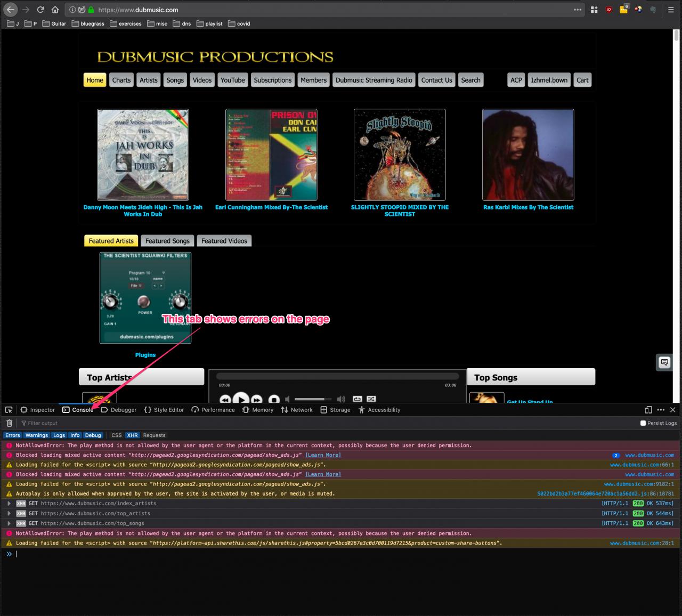The image size is (682, 616).
Task: Toggle the Errors filter in console
Action: 13,435
